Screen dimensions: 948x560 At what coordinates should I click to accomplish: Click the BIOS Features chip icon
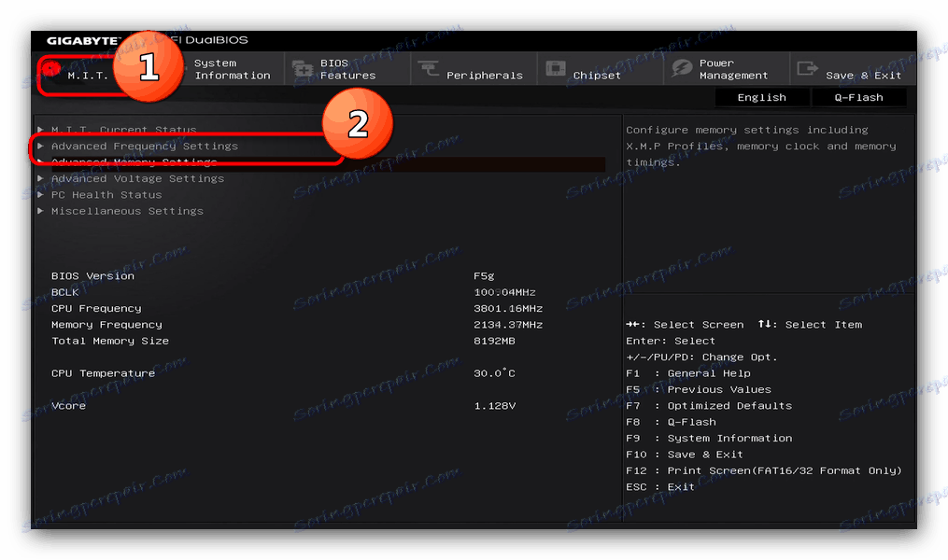[303, 69]
